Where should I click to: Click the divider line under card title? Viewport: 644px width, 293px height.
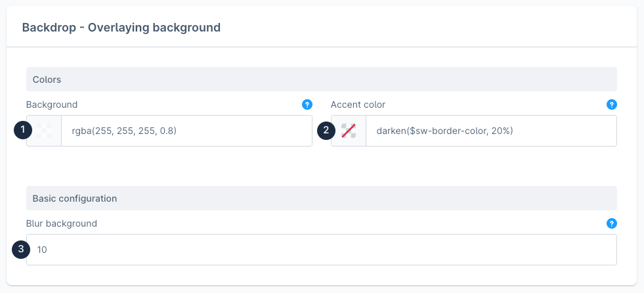322,47
